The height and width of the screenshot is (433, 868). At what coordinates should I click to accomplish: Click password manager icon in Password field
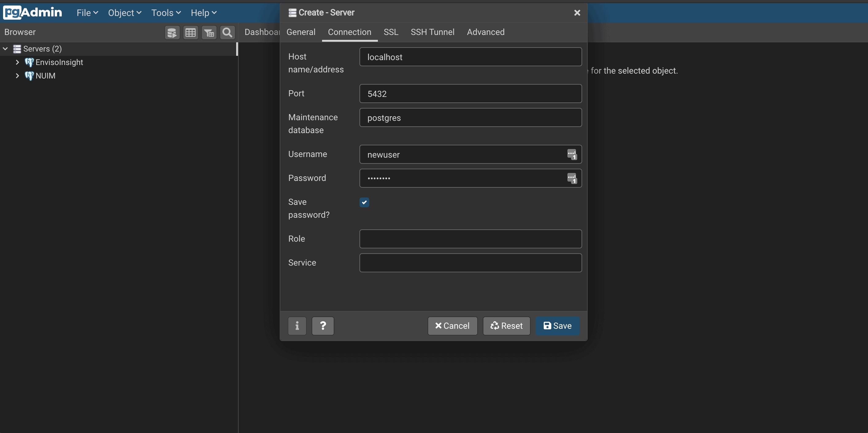(571, 178)
